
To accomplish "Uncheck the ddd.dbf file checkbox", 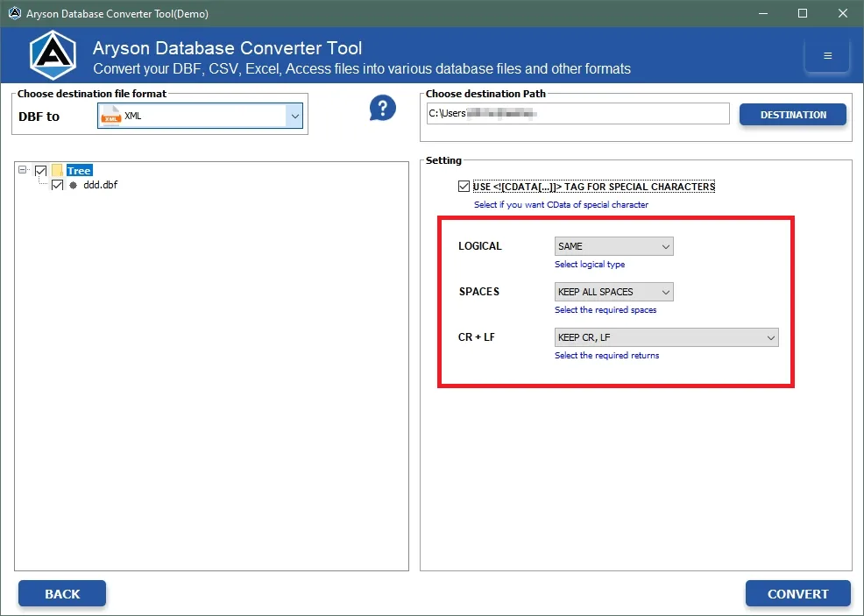I will click(x=57, y=185).
